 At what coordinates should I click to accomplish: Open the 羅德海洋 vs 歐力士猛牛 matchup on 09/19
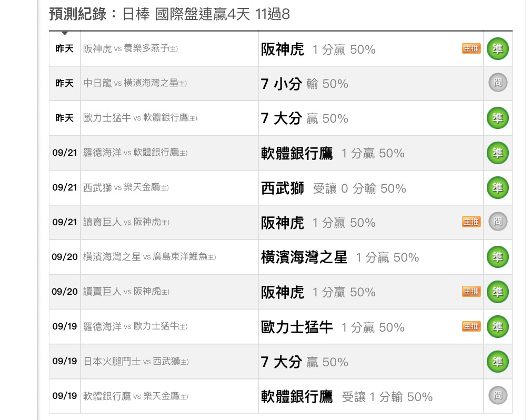(x=135, y=326)
